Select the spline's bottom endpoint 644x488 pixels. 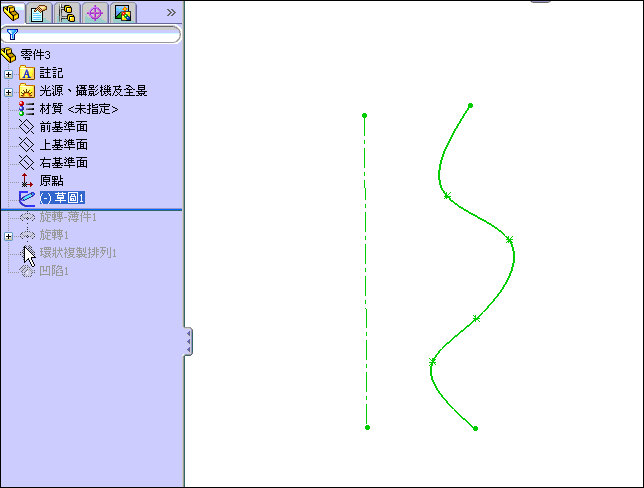[475, 428]
